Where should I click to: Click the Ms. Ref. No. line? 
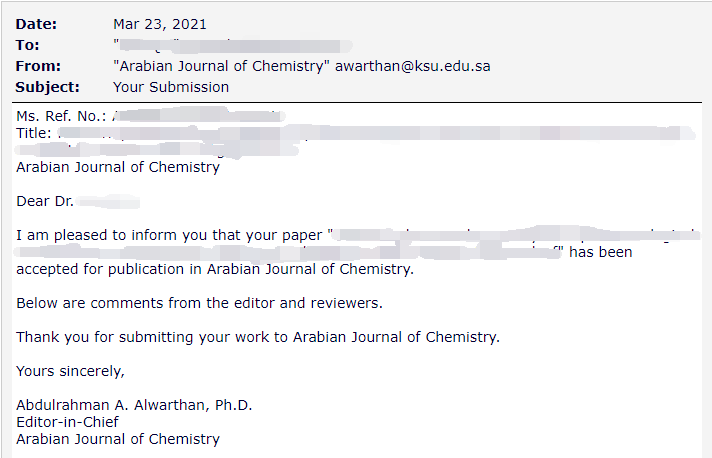(x=151, y=116)
